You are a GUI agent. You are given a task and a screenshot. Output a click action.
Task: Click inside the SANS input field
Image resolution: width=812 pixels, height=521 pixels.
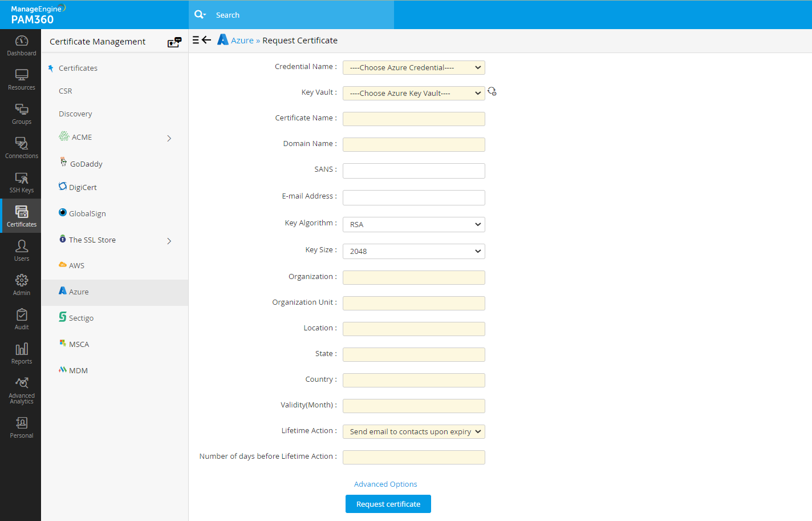413,171
